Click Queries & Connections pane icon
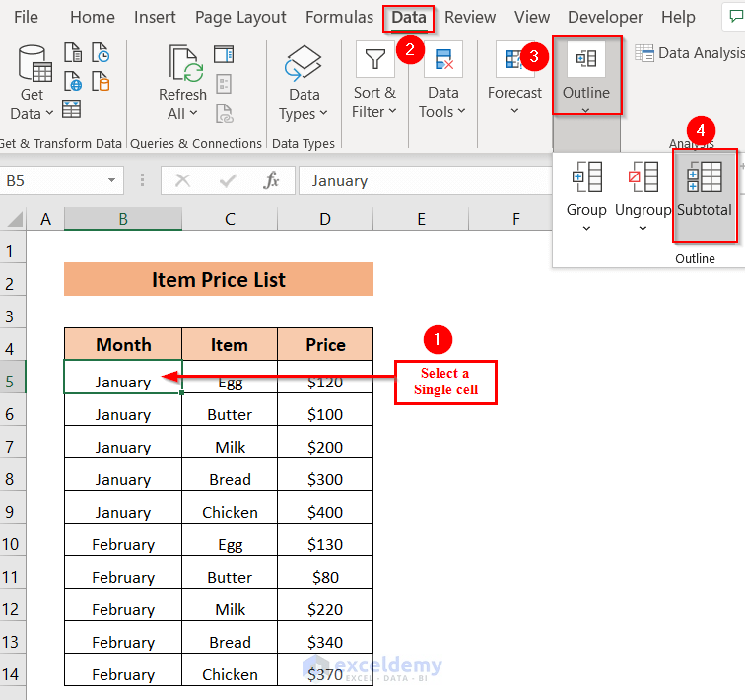This screenshot has width=745, height=700. click(x=224, y=54)
